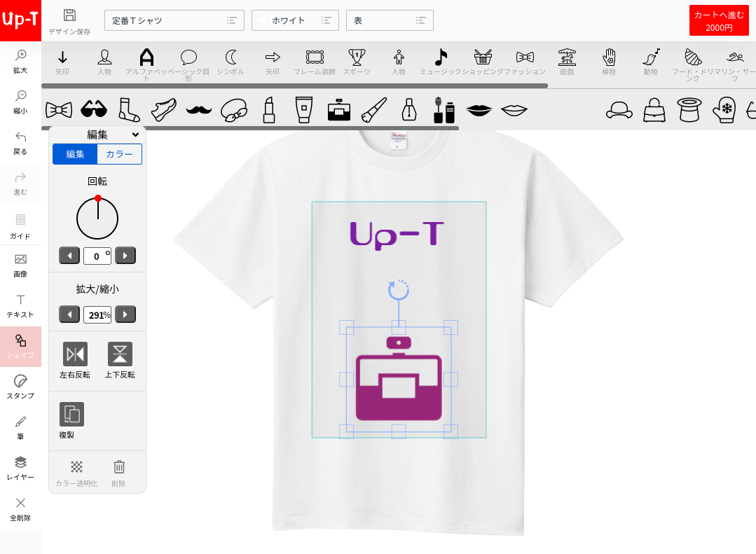
Task: Select the スタンプ tool in the sidebar
Action: (x=20, y=386)
